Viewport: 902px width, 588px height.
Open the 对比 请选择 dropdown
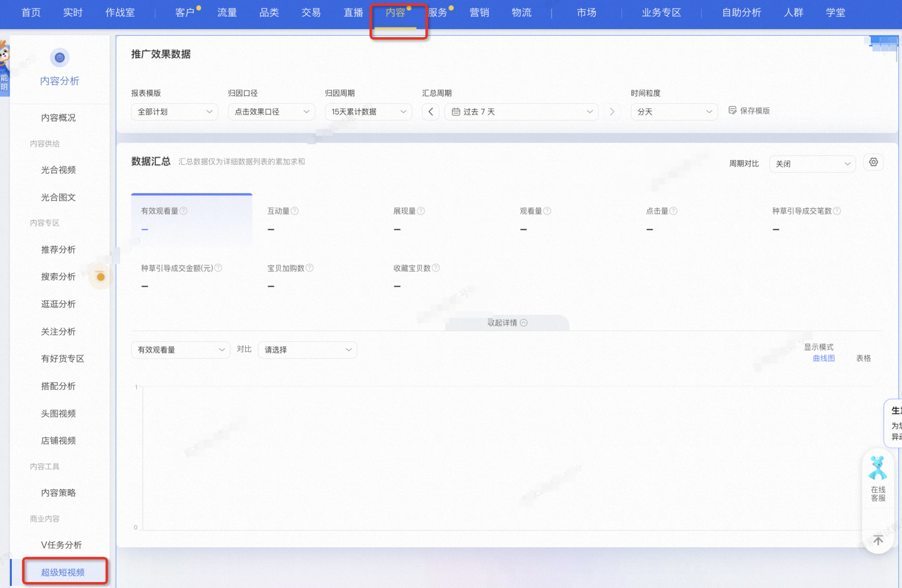tap(307, 350)
